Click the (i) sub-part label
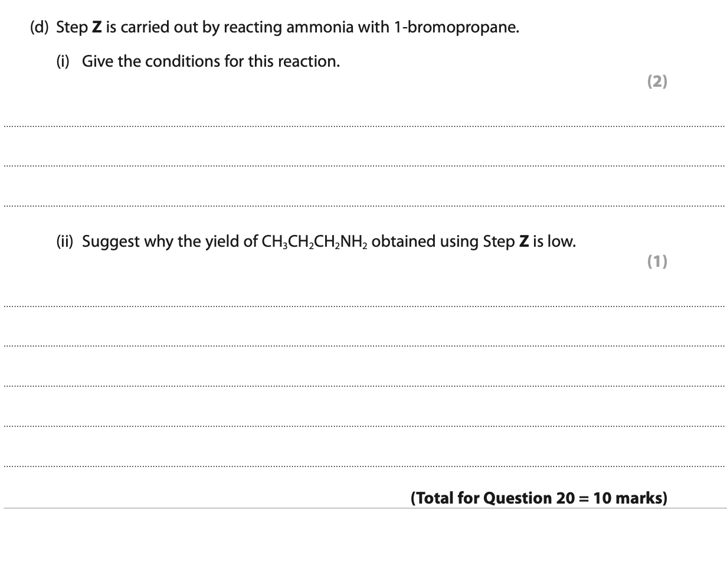Screen dimensions: 727x588 click(x=64, y=61)
